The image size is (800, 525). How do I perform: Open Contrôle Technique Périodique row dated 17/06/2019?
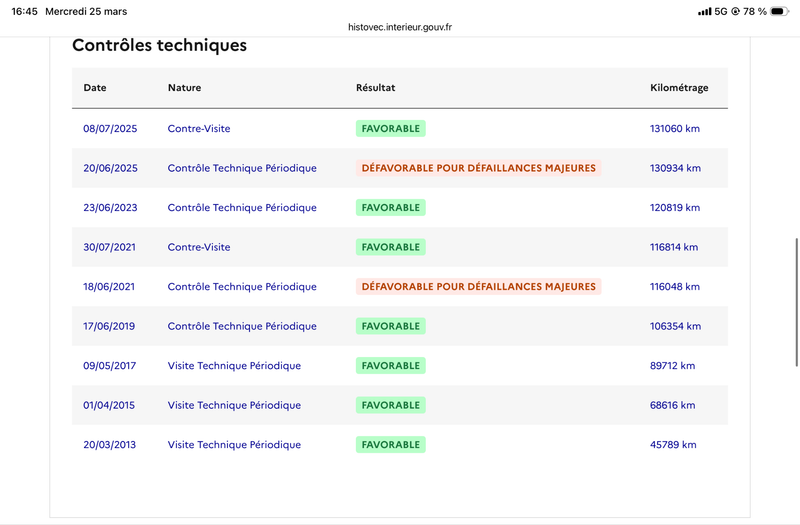[x=242, y=326]
